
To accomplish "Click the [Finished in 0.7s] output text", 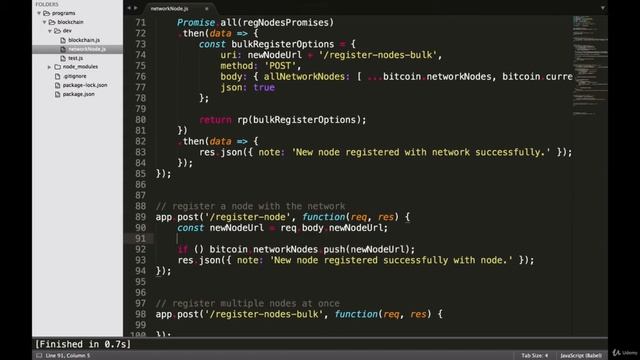I will (x=83, y=344).
